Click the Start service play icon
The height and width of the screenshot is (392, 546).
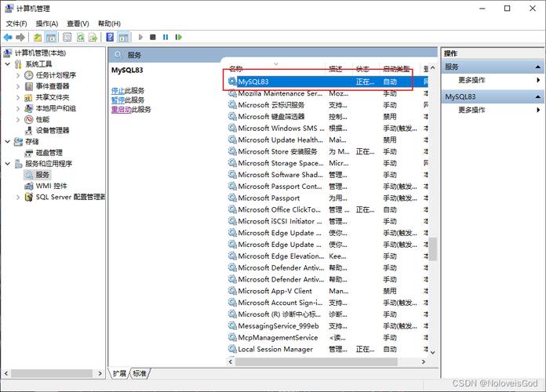140,37
